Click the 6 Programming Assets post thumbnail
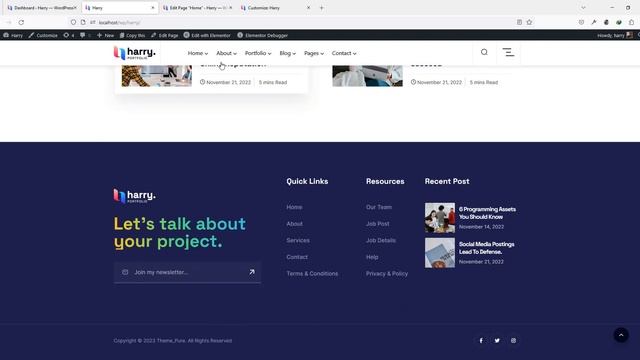Viewport: 640px width, 360px height. tap(440, 218)
